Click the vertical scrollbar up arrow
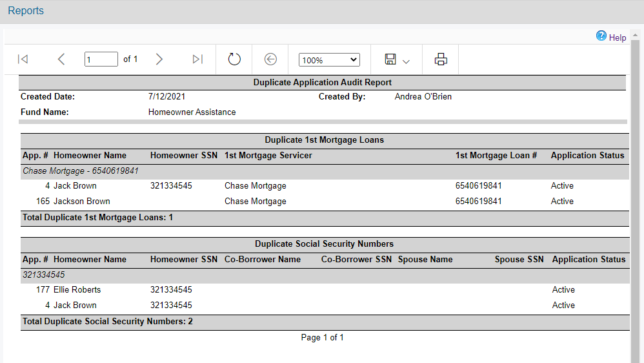This screenshot has height=363, width=644. [635, 36]
